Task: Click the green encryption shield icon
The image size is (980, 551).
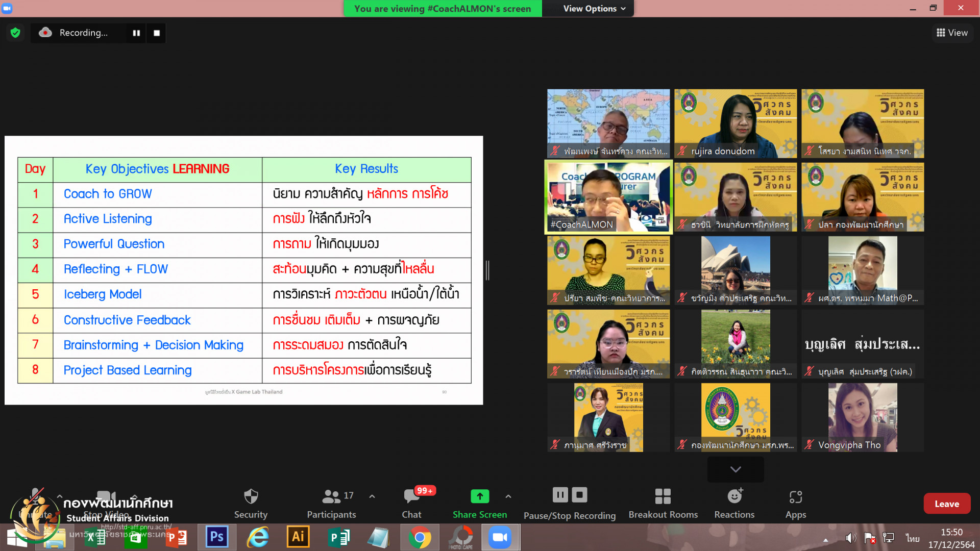Action: (x=15, y=33)
